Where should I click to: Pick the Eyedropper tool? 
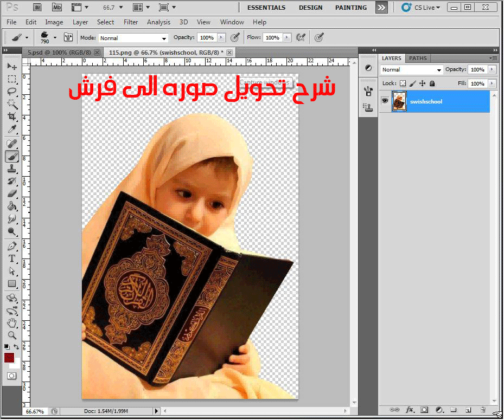12,130
